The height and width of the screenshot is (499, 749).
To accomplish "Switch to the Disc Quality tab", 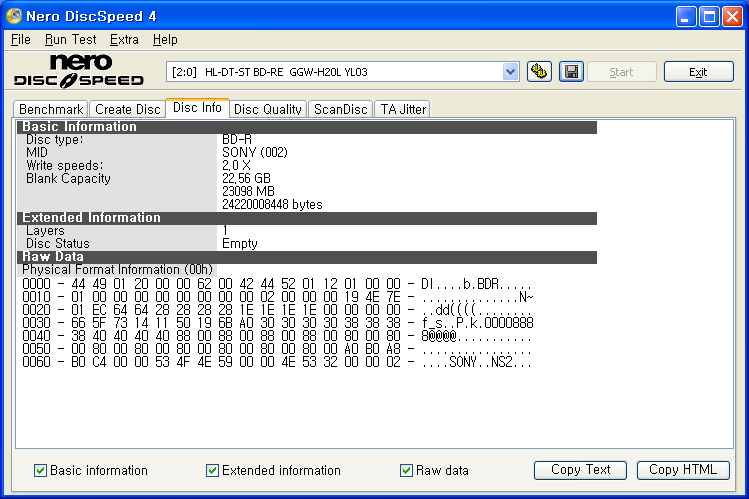I will (x=268, y=109).
